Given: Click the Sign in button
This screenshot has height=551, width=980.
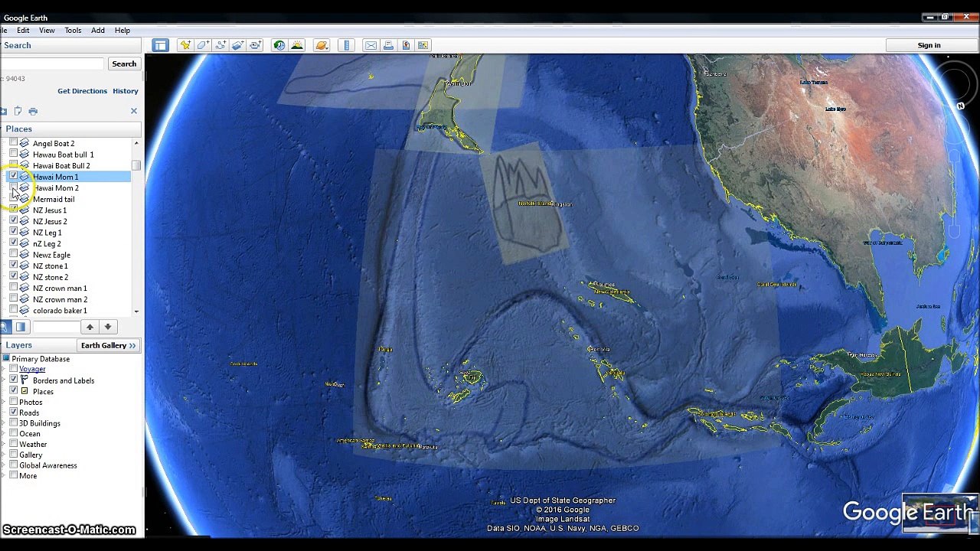Looking at the screenshot, I should (x=929, y=45).
